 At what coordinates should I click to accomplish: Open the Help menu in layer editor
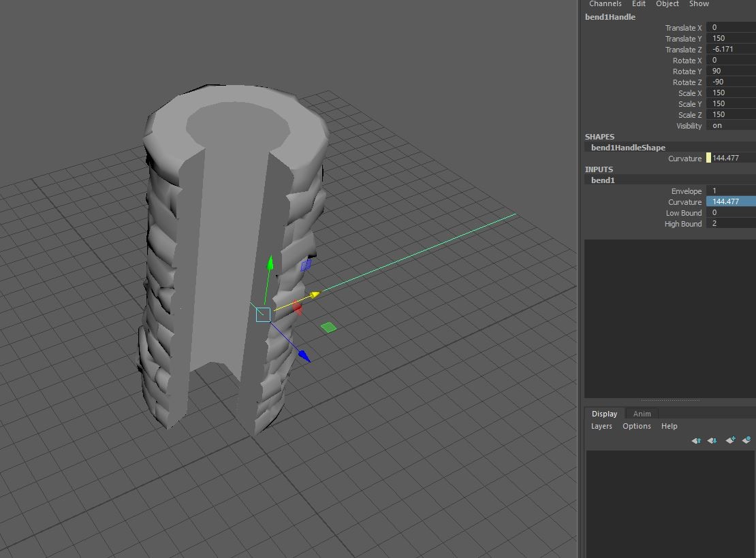click(x=670, y=426)
